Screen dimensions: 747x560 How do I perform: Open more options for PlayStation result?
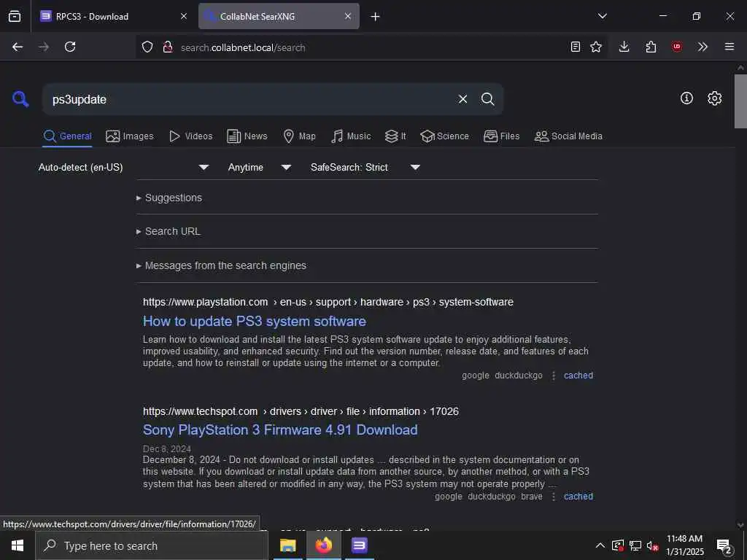(554, 376)
